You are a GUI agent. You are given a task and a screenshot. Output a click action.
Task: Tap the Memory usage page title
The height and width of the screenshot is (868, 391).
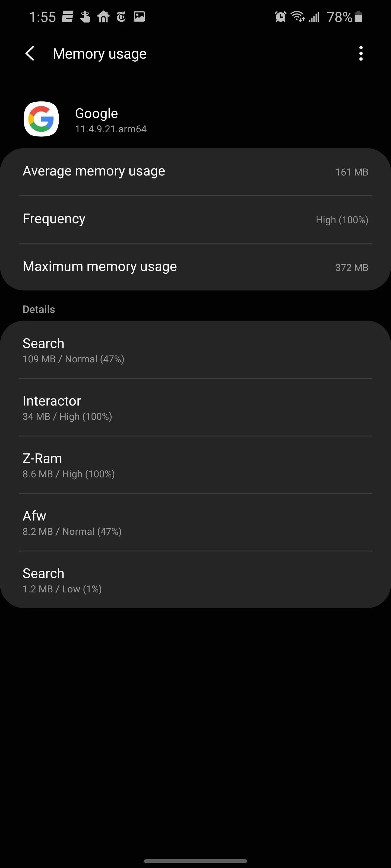click(100, 54)
